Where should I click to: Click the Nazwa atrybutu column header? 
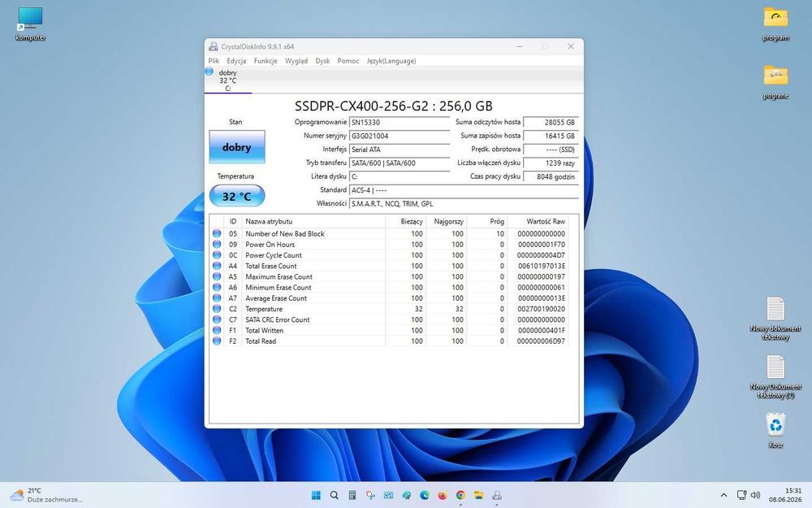[313, 221]
